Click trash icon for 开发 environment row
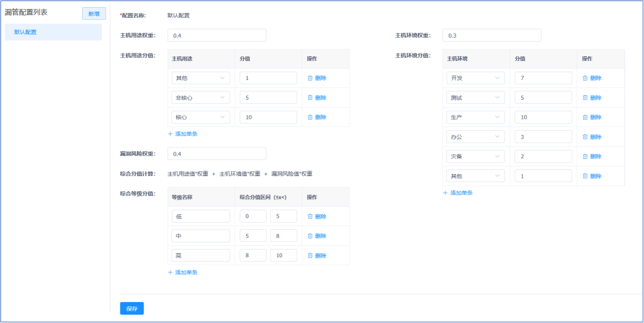This screenshot has height=323, width=644. [x=586, y=78]
